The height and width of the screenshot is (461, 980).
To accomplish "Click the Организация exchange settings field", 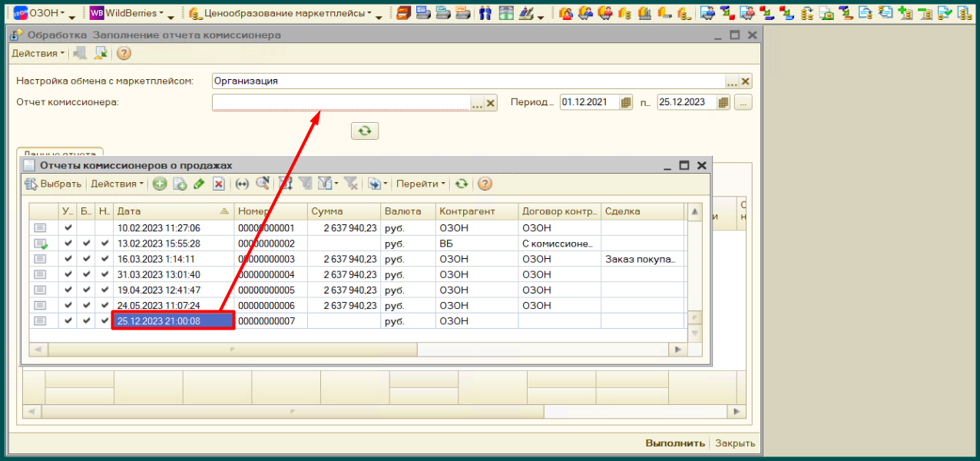I will 468,81.
